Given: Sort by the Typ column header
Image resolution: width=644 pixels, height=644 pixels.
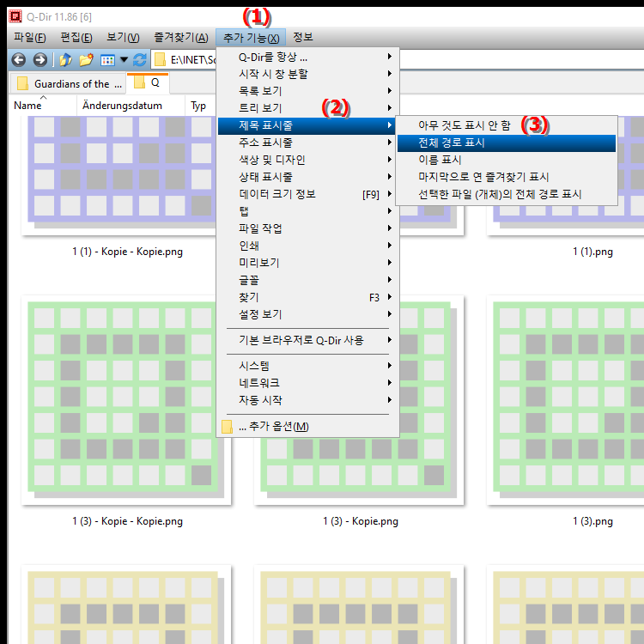Looking at the screenshot, I should coord(198,106).
